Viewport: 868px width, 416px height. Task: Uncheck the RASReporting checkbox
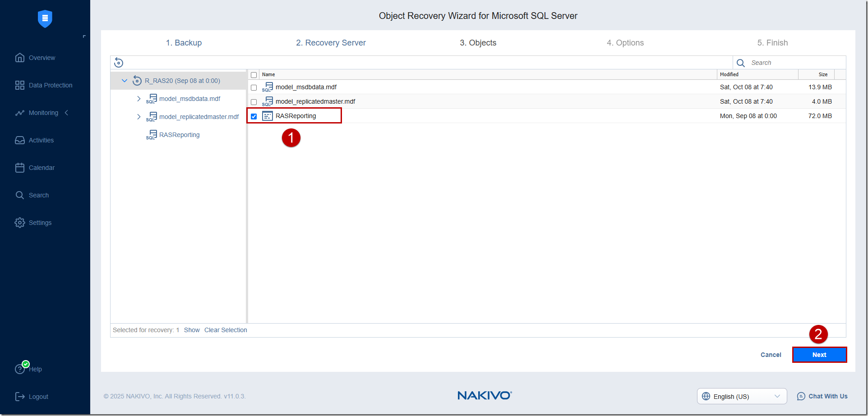[x=254, y=116]
